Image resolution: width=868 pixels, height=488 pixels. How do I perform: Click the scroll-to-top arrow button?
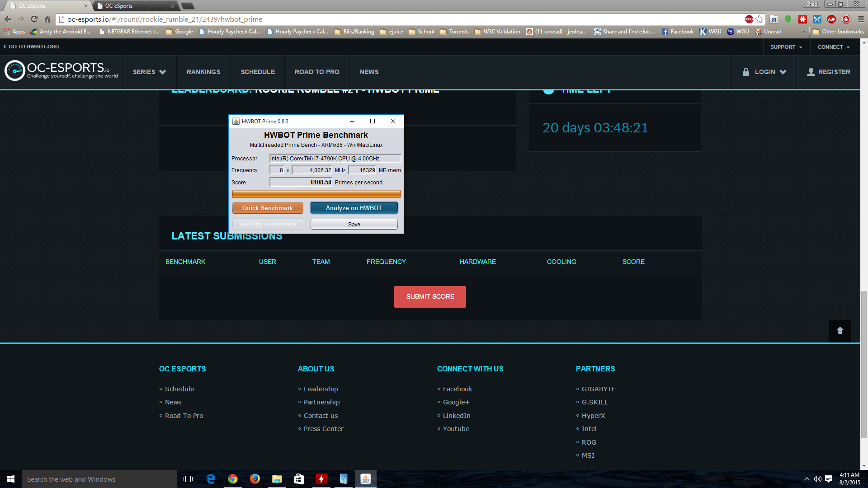click(840, 331)
